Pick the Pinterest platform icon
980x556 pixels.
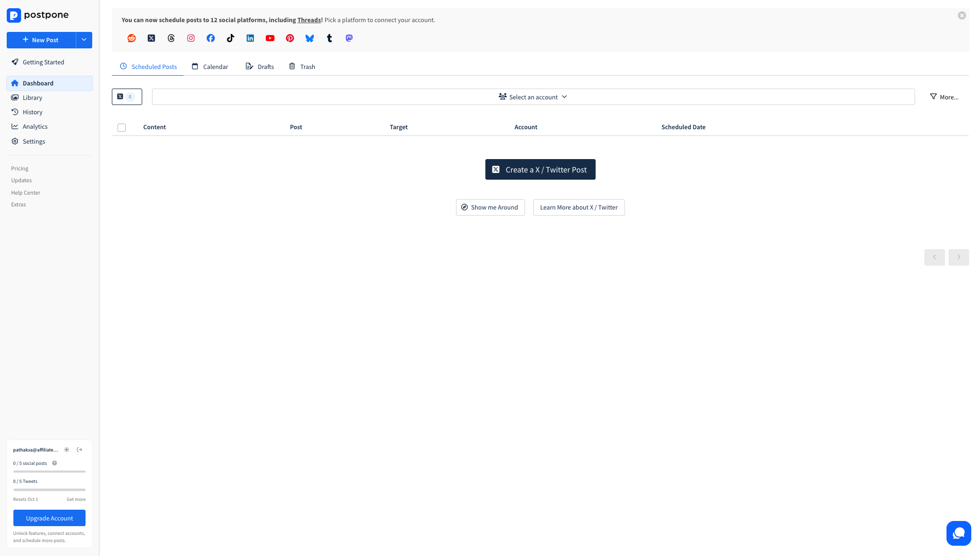[290, 38]
